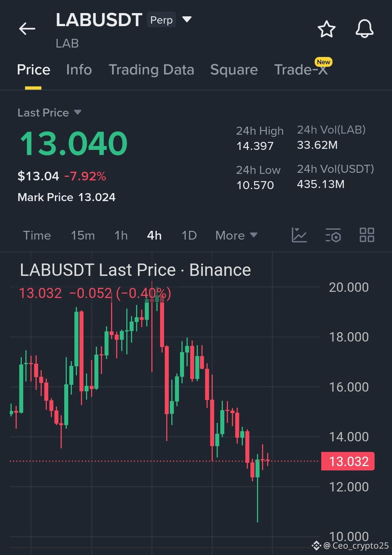This screenshot has width=392, height=555.
Task: Tap the back arrow icon
Action: [x=27, y=29]
